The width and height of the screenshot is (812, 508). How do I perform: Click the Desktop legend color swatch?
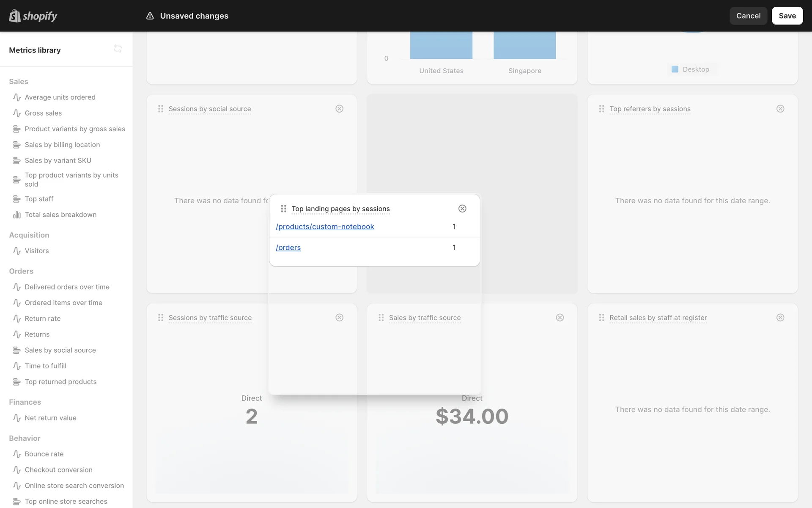pyautogui.click(x=675, y=69)
